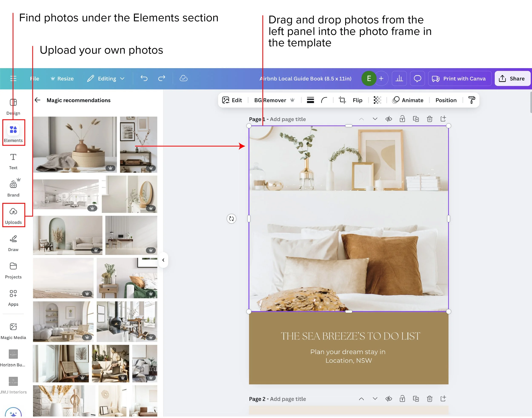Toggle the lock on Page 1
Screen dimensions: 532x418
[x=402, y=119]
